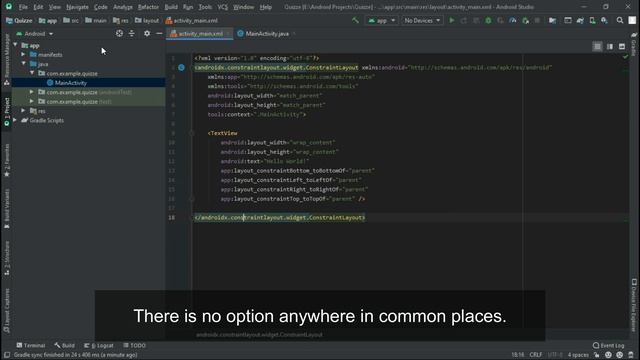The height and width of the screenshot is (360, 640).
Task: Open the Profile app gauge icon
Action: (x=513, y=20)
